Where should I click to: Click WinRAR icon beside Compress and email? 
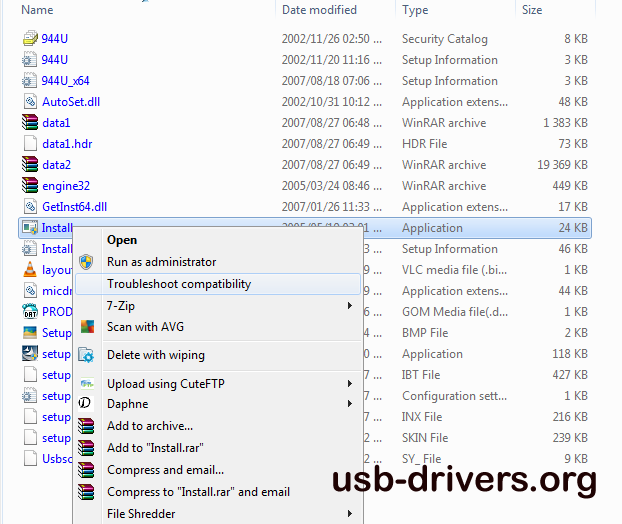[86, 470]
